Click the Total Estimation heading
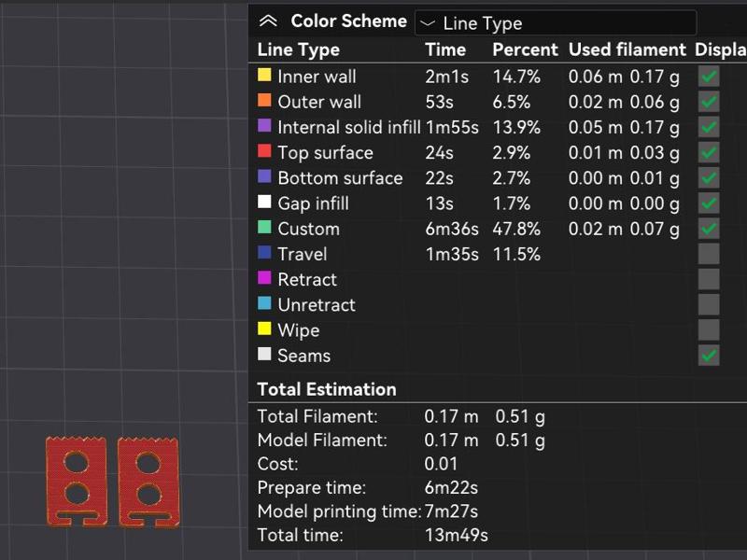Viewport: 747px width, 560px height. pos(327,389)
